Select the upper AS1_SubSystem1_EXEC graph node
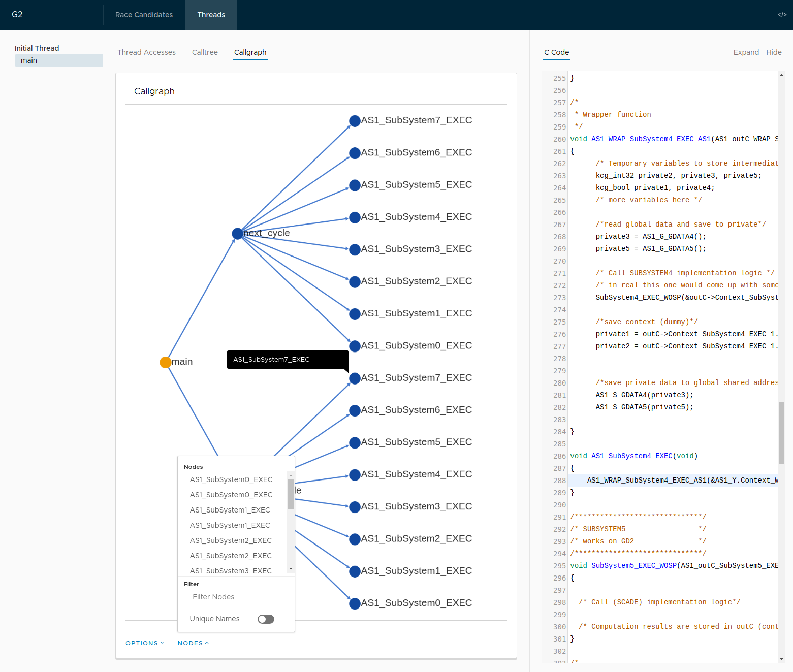The image size is (793, 672). pos(355,314)
